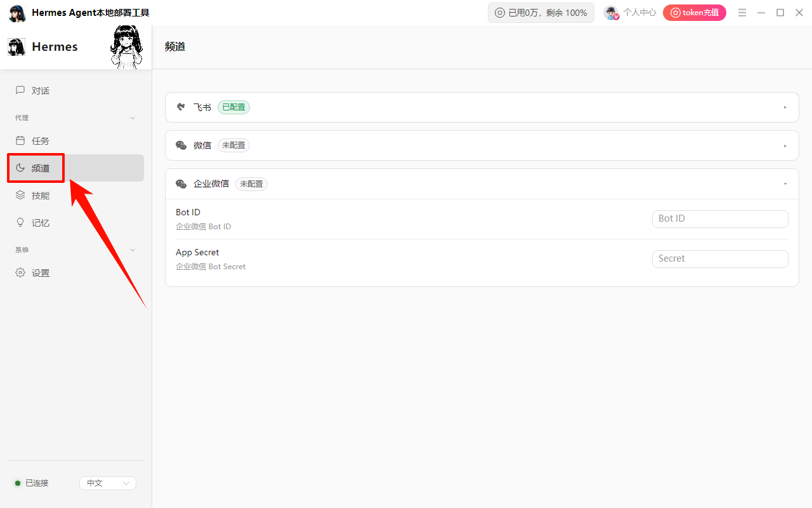Click the token usage indicator 已用0万
Viewport: 812px width, 508px height.
[541, 13]
